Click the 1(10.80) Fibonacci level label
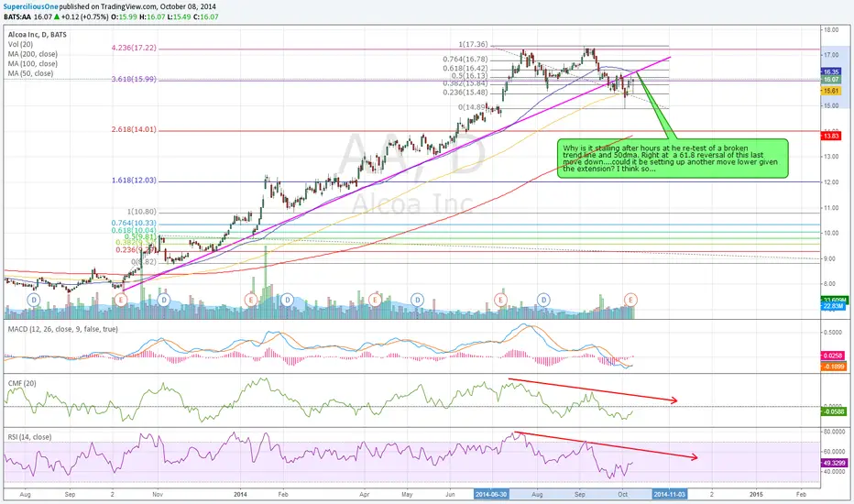This screenshot has height=504, width=854. click(x=142, y=212)
